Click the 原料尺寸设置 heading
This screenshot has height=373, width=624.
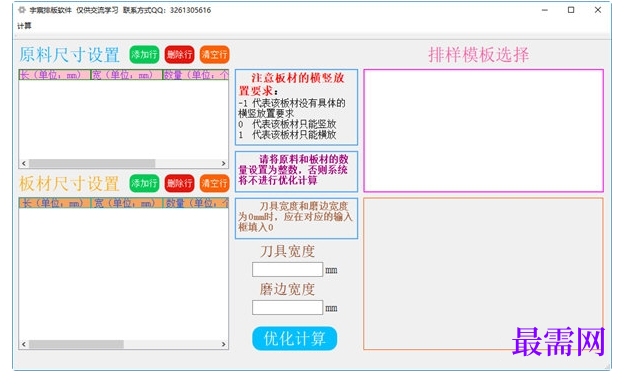[x=69, y=55]
